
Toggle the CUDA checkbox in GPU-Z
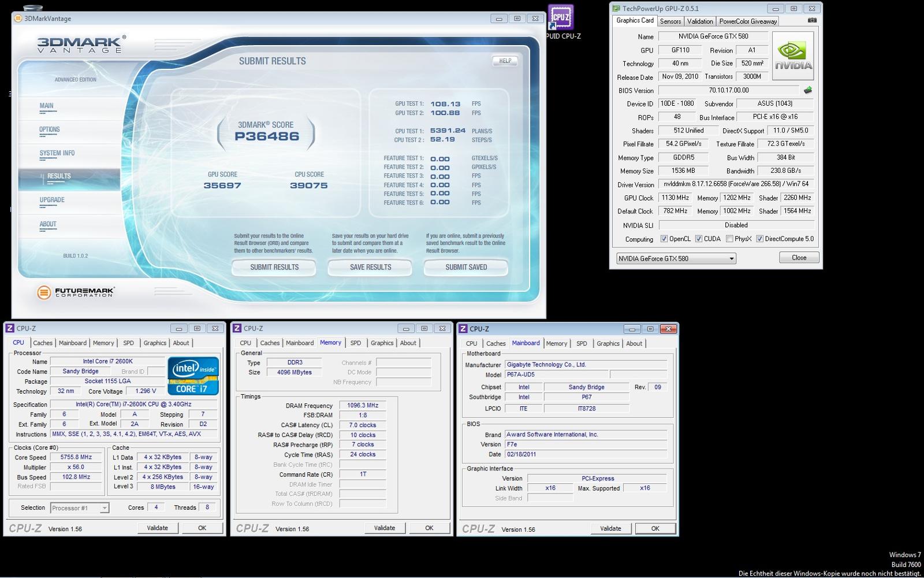699,239
